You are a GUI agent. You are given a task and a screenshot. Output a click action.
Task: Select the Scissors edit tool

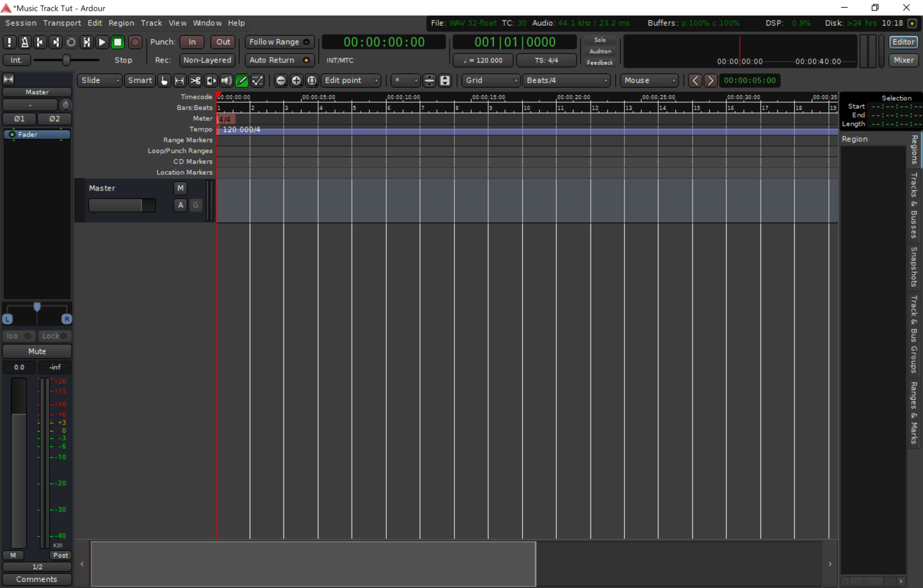tap(195, 80)
